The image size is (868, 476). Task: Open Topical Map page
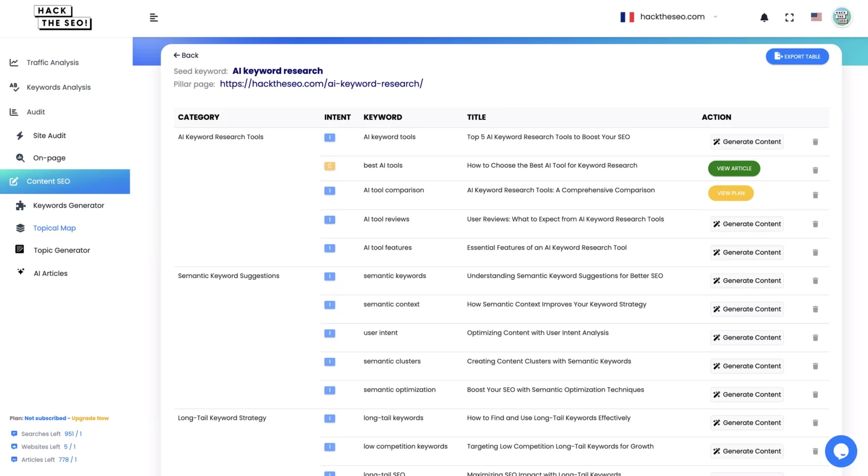click(54, 228)
